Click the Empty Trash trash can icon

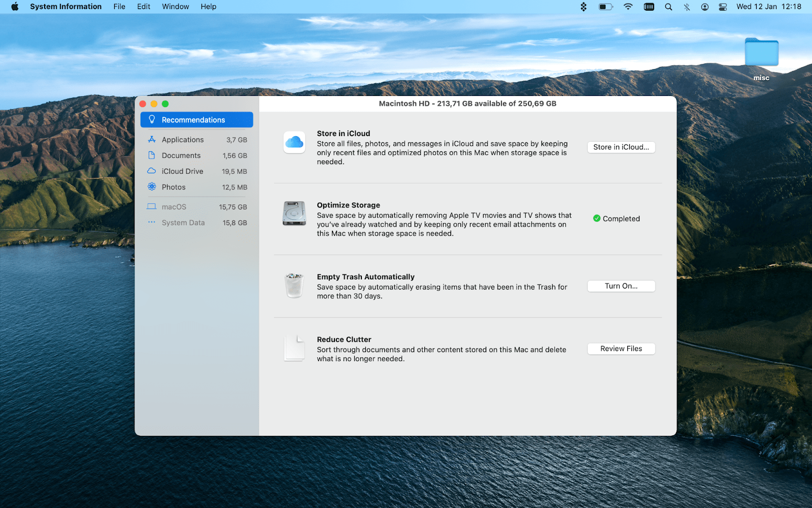(x=294, y=285)
